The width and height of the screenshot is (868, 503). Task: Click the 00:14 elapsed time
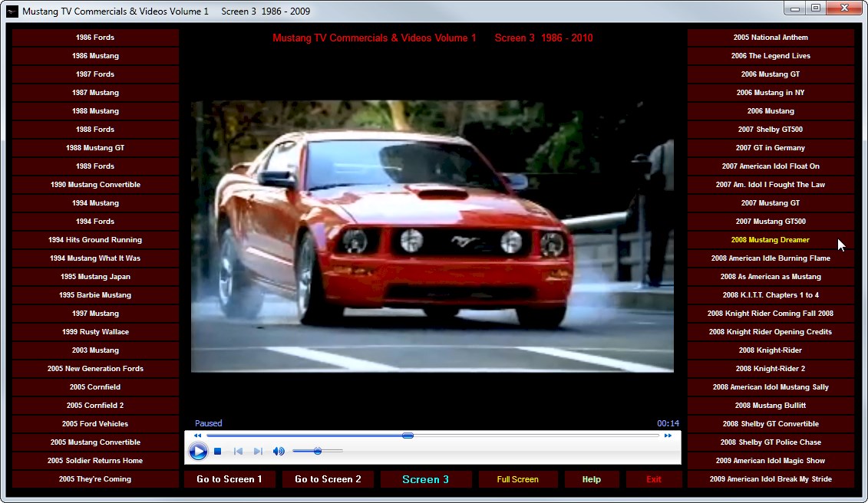click(x=668, y=423)
